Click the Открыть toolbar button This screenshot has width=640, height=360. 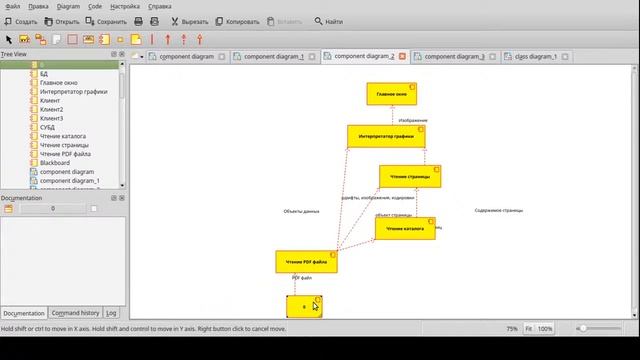pos(62,22)
